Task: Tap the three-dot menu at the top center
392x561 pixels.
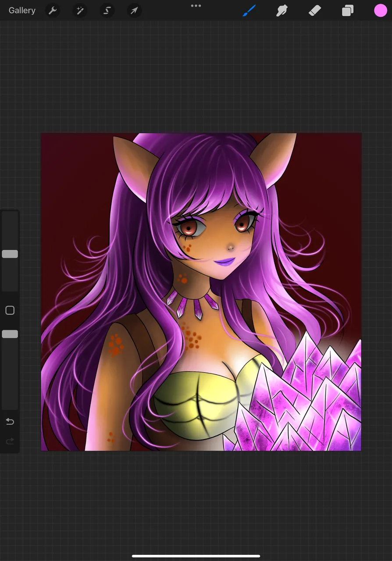Action: click(x=196, y=6)
